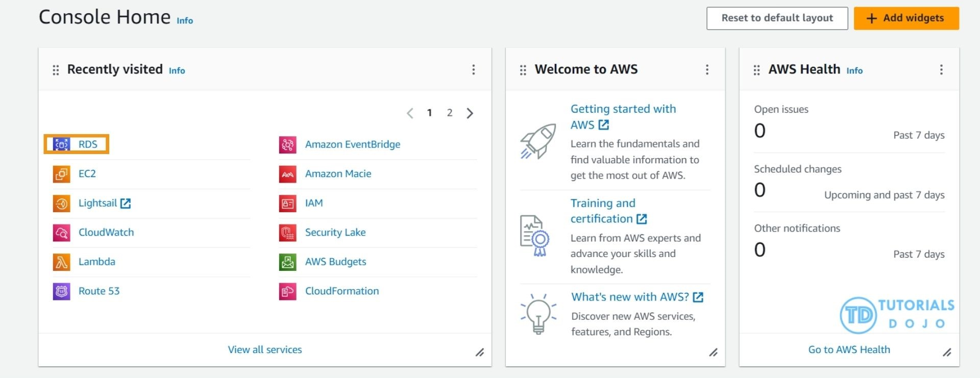Click the CloudFormation service icon

coord(287,291)
